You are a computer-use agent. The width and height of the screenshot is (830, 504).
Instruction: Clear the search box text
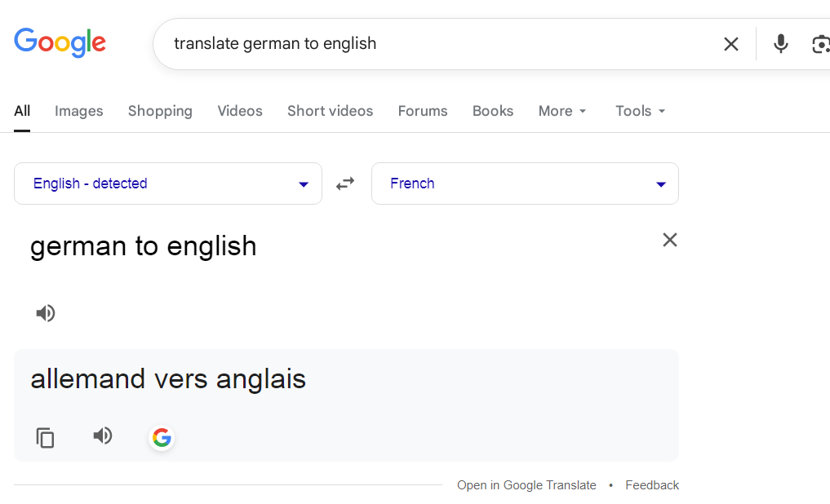730,44
